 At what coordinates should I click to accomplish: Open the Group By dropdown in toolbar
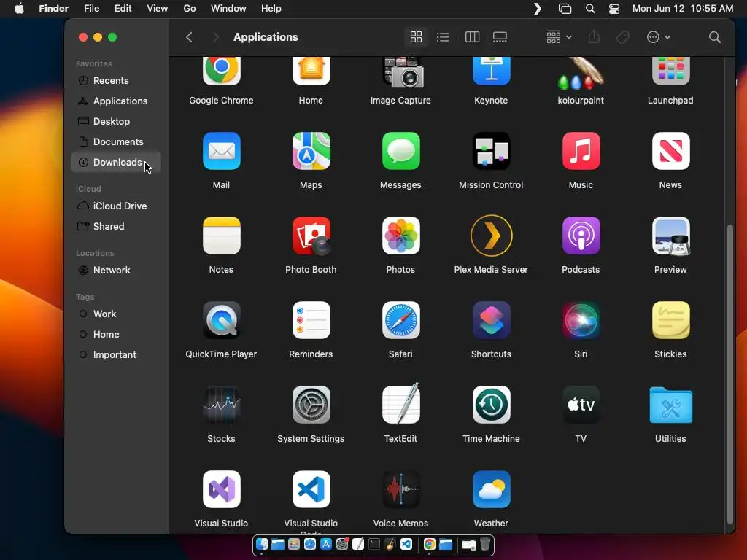pyautogui.click(x=559, y=37)
